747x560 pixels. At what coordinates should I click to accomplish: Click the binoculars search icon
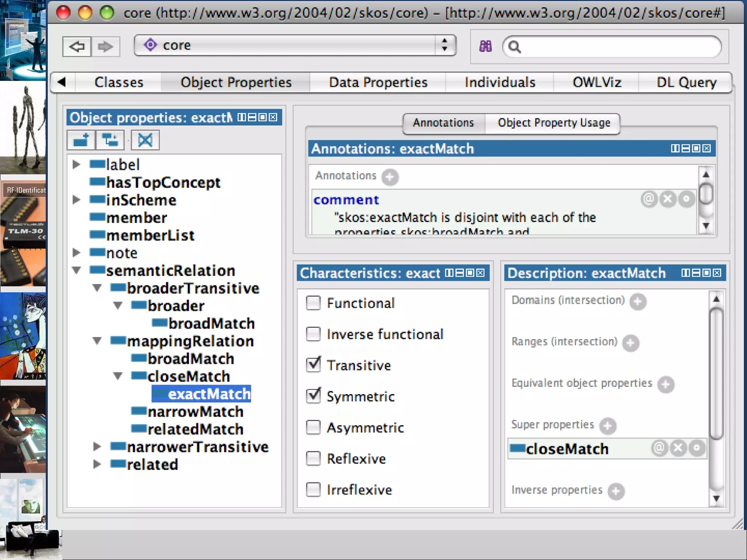(x=485, y=46)
